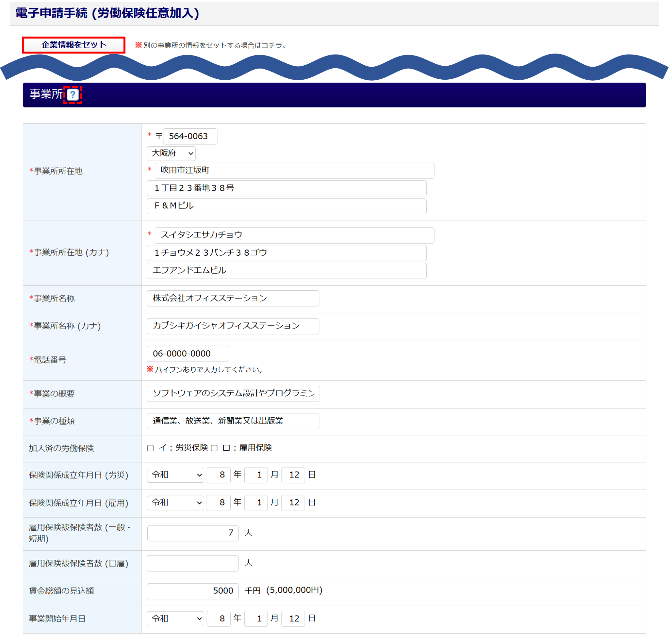Click the 事業の概要 text field
The height and width of the screenshot is (644, 669).
(x=233, y=394)
